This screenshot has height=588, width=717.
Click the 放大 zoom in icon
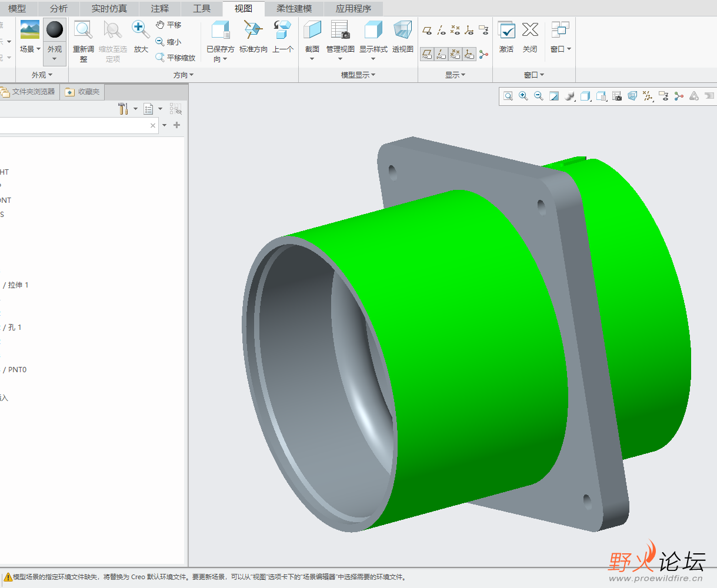141,30
